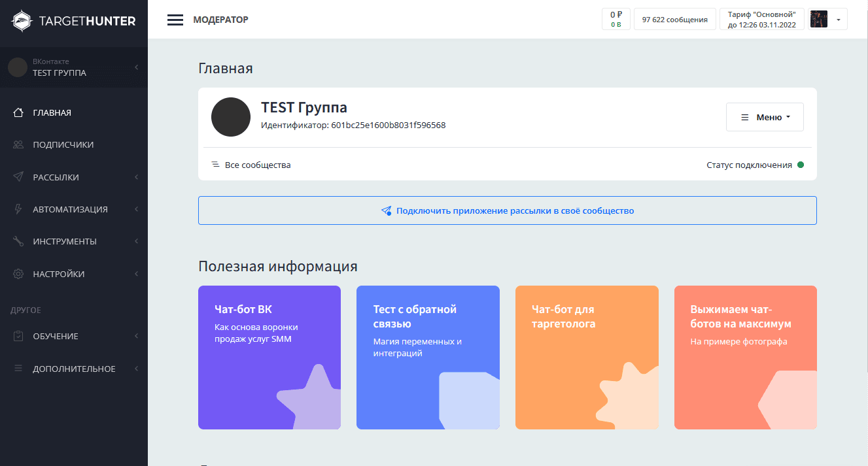Expand the Дополнительное sidebar chevron

[136, 369]
